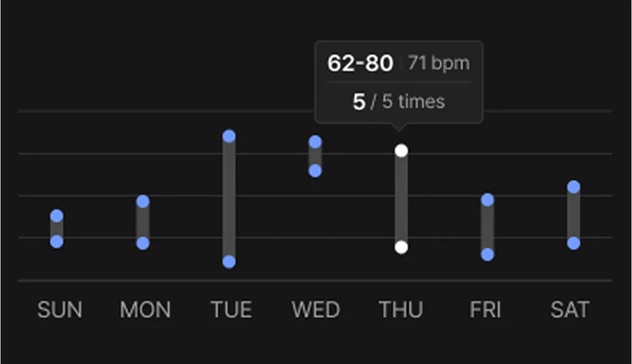Select Sunday's lower data point
Viewport: 632px width, 364px height.
pyautogui.click(x=56, y=241)
